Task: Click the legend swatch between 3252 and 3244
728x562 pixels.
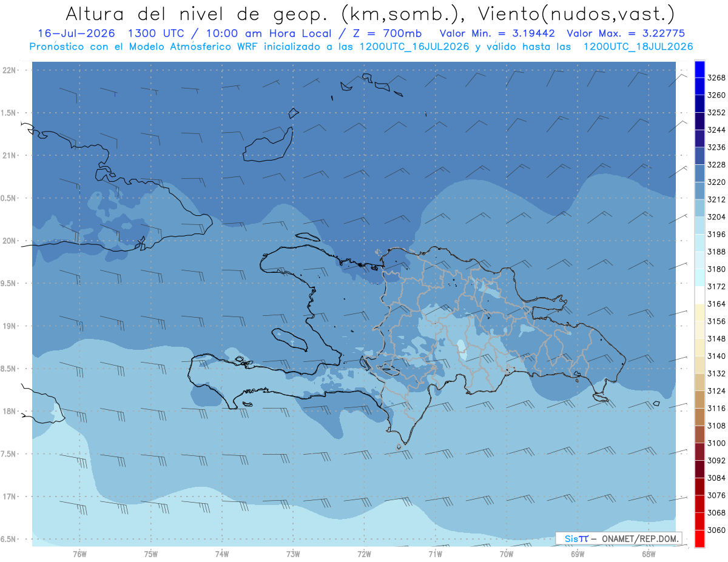Action: 699,121
